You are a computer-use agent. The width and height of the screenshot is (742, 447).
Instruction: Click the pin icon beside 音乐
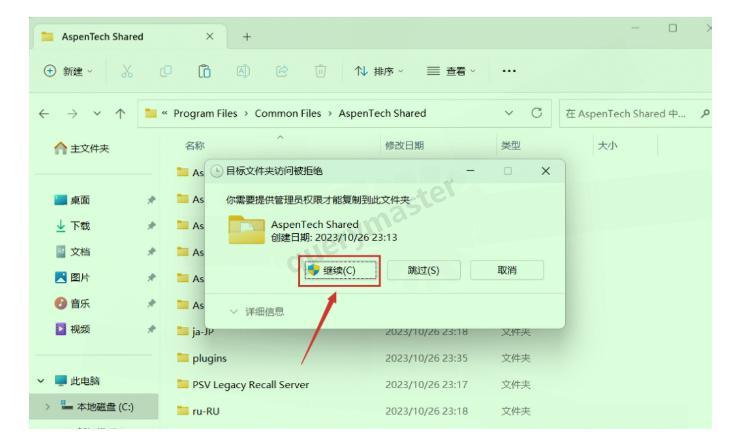pyautogui.click(x=151, y=303)
